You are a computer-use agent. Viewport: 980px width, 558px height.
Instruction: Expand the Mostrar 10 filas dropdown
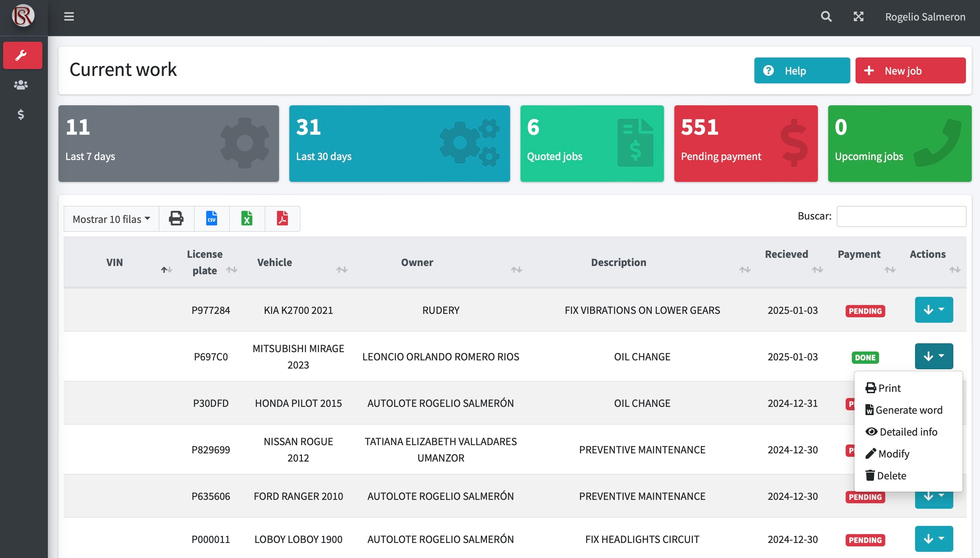tap(111, 219)
